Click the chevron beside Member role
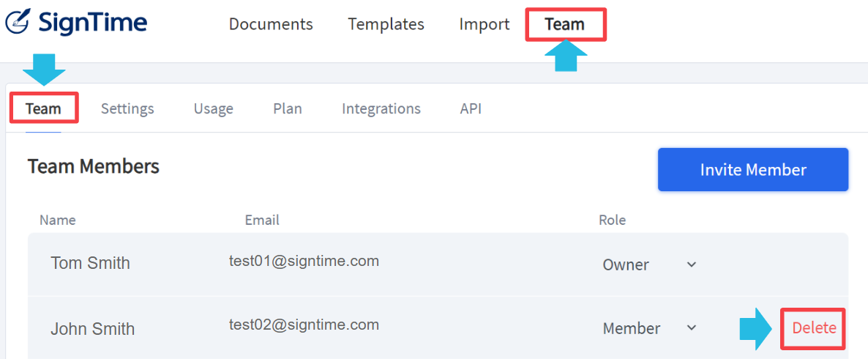The image size is (868, 359). [x=692, y=327]
